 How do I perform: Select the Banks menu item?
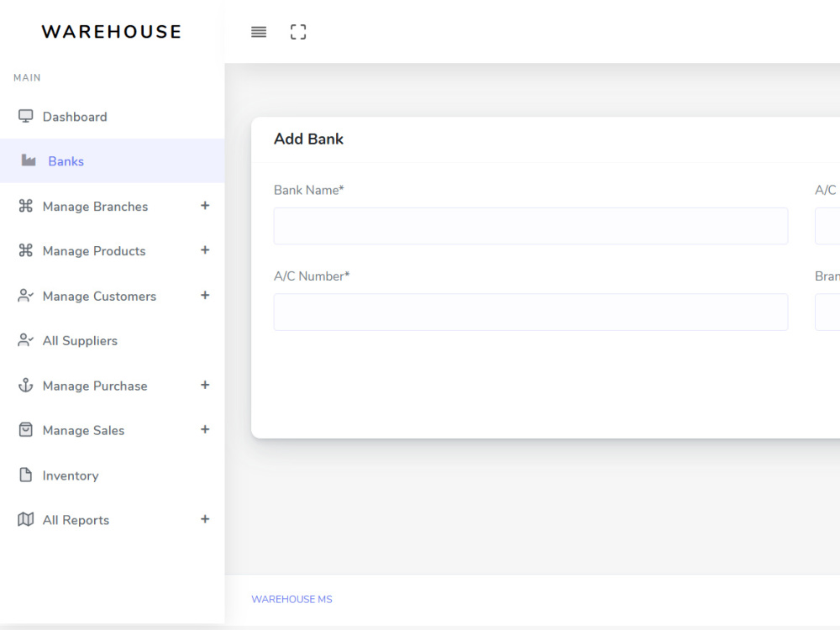click(113, 160)
